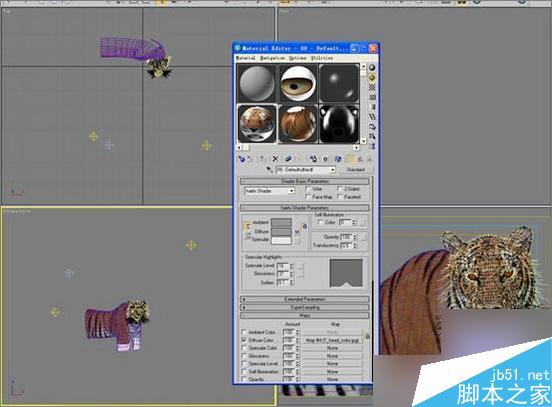552x407 pixels.
Task: Enable the 2-Sided checkbox
Action: coord(339,189)
